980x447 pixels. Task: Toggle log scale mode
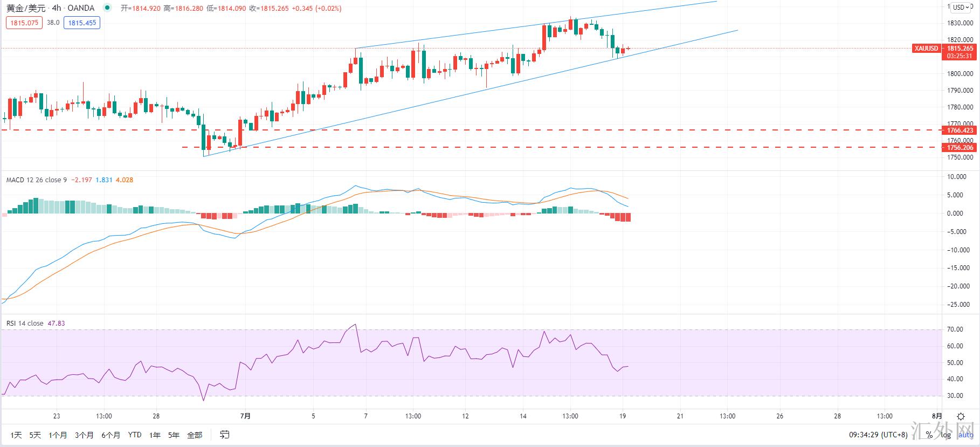[x=946, y=435]
